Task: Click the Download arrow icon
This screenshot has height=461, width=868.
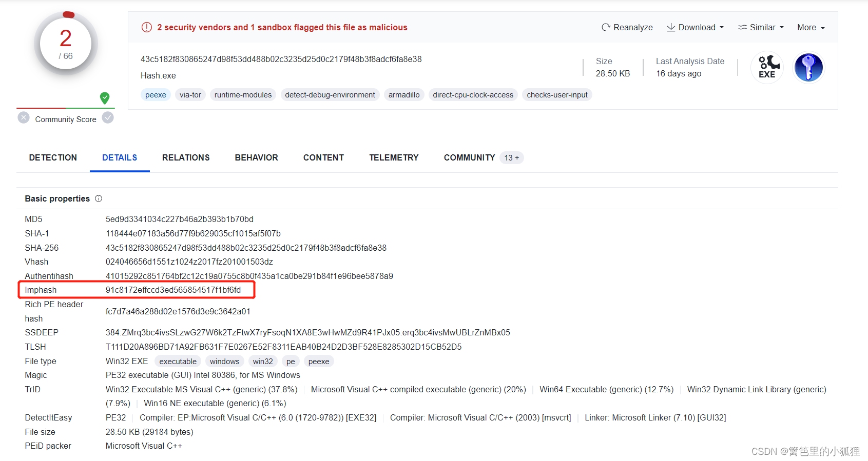Action: point(671,27)
